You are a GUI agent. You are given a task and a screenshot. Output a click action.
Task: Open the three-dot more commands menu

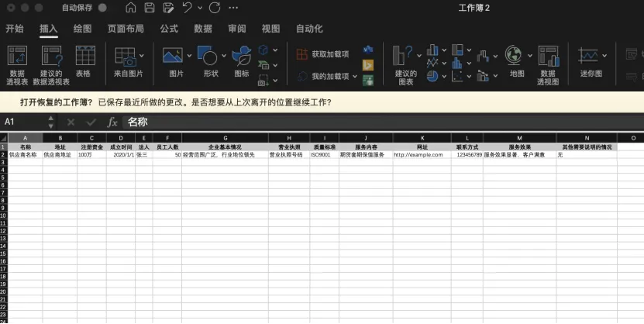(233, 8)
